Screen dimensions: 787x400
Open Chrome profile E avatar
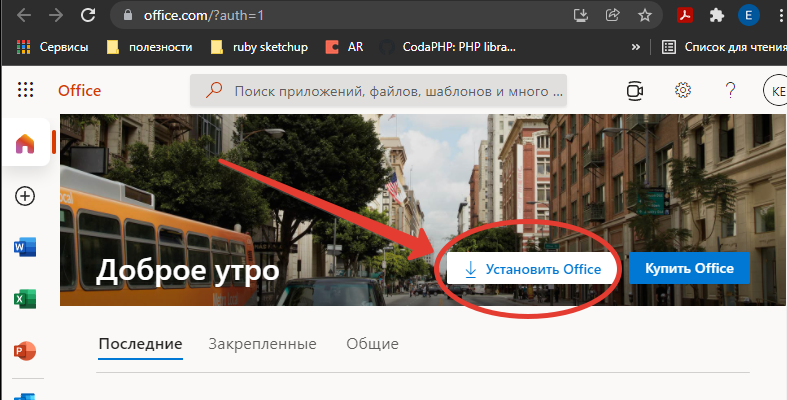[748, 16]
